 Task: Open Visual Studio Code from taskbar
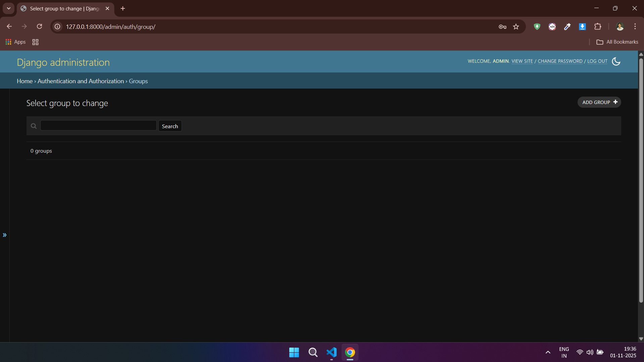[332, 352]
